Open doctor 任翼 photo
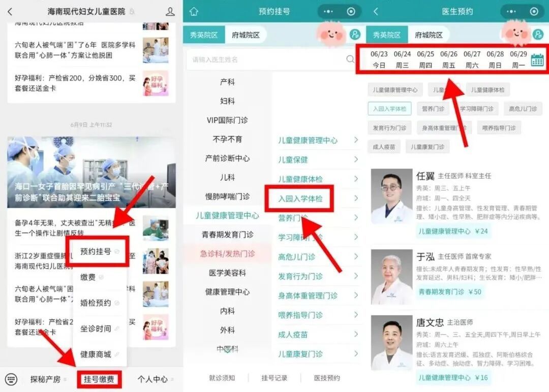Screen dimensions: 549x392 pos(391,196)
